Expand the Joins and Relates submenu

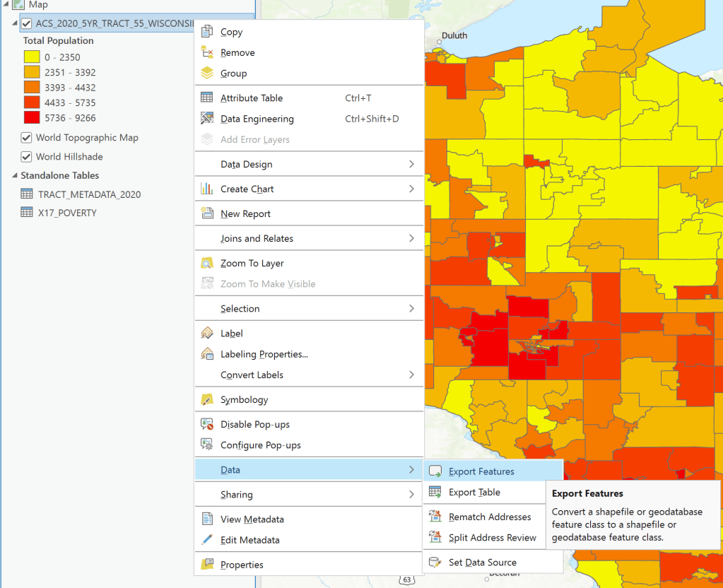point(411,239)
